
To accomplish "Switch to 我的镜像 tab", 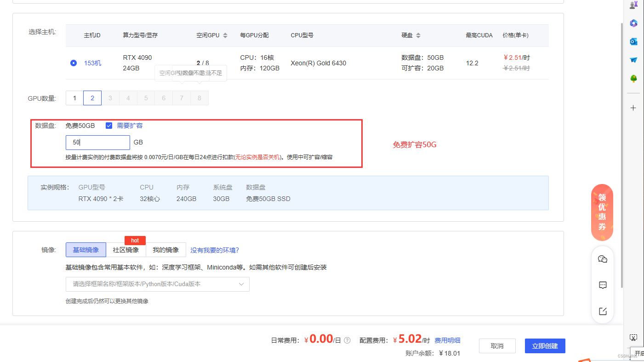I will click(x=165, y=250).
